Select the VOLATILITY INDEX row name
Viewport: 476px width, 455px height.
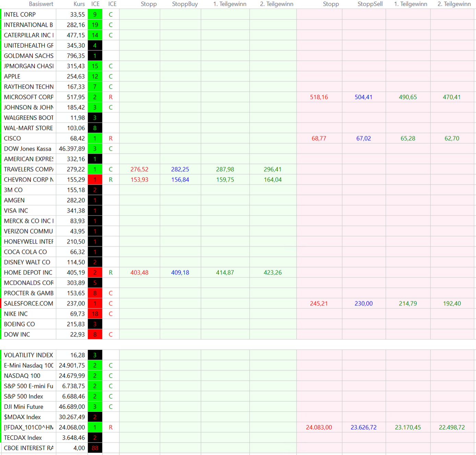pyautogui.click(x=28, y=355)
